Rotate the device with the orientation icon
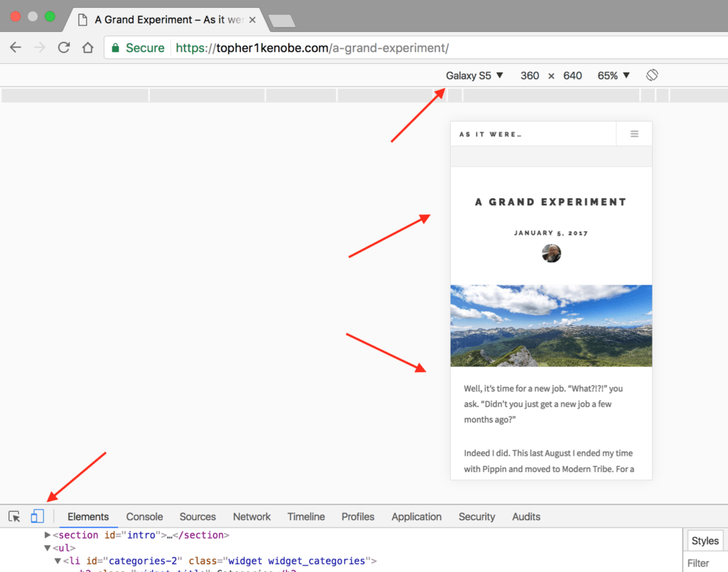The image size is (728, 572). pos(652,75)
